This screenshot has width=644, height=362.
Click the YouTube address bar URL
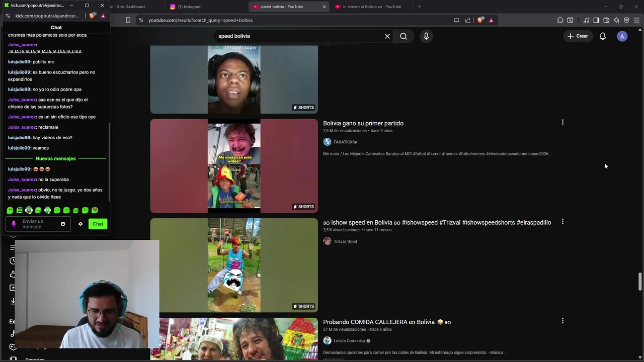click(x=200, y=20)
